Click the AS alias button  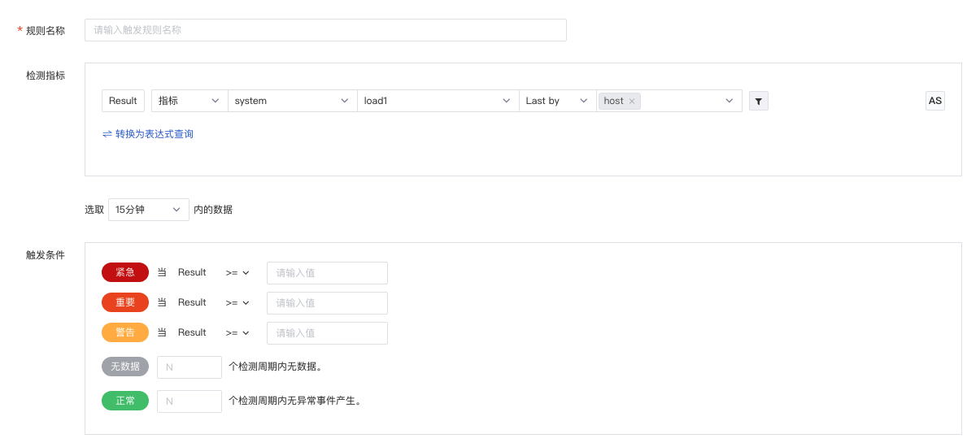(x=935, y=101)
